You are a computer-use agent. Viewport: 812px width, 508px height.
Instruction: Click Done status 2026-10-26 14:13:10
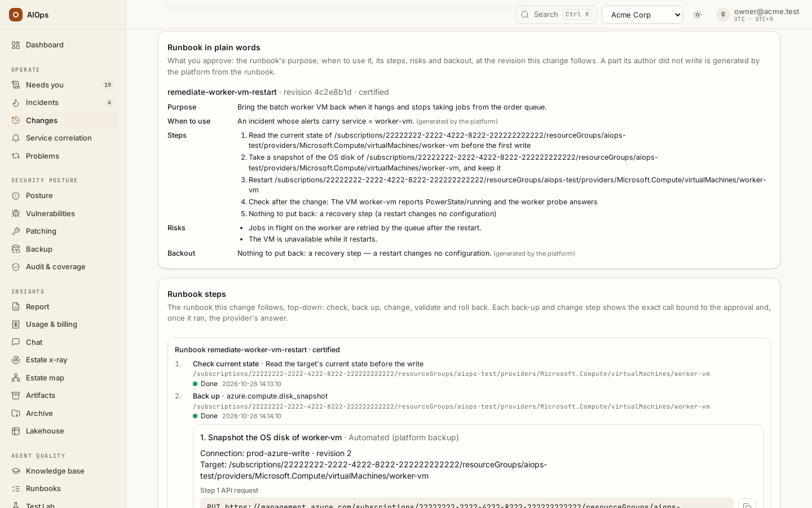(x=237, y=384)
